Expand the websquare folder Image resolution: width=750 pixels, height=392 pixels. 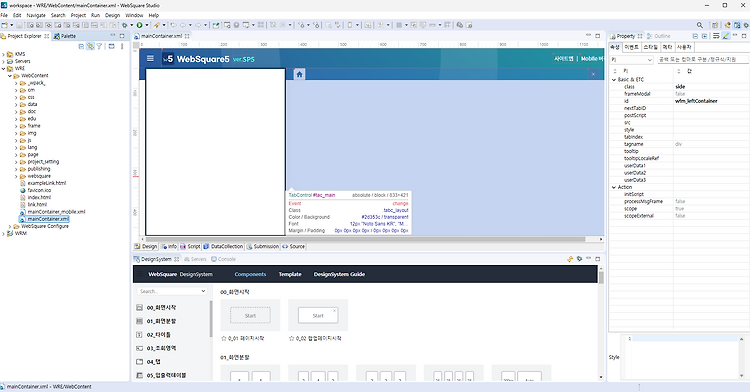[16, 176]
